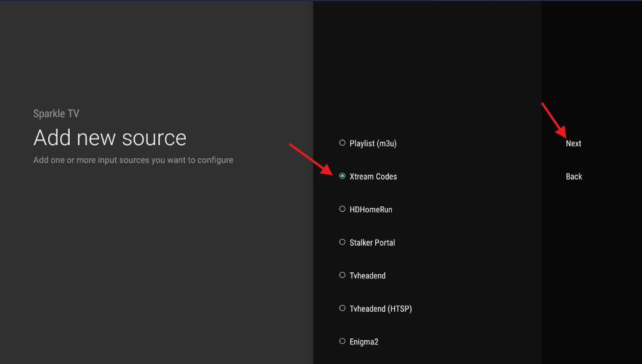This screenshot has height=364, width=642.
Task: Select the Xtream Codes radio option
Action: click(x=368, y=176)
